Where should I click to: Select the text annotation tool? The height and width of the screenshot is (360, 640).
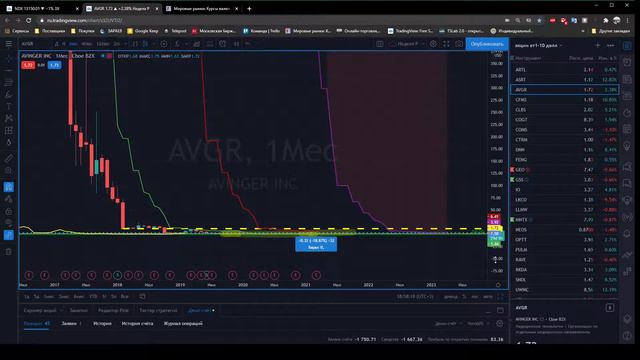pyautogui.click(x=9, y=107)
